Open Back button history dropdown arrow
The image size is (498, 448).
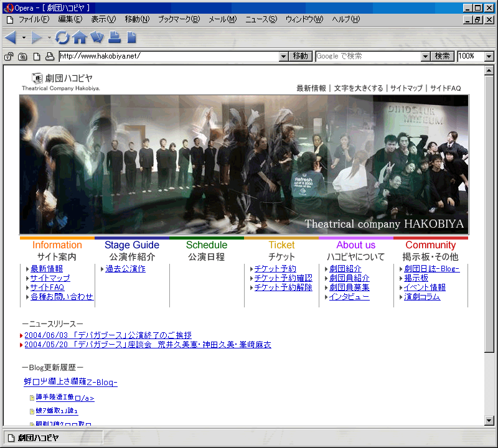(x=24, y=37)
